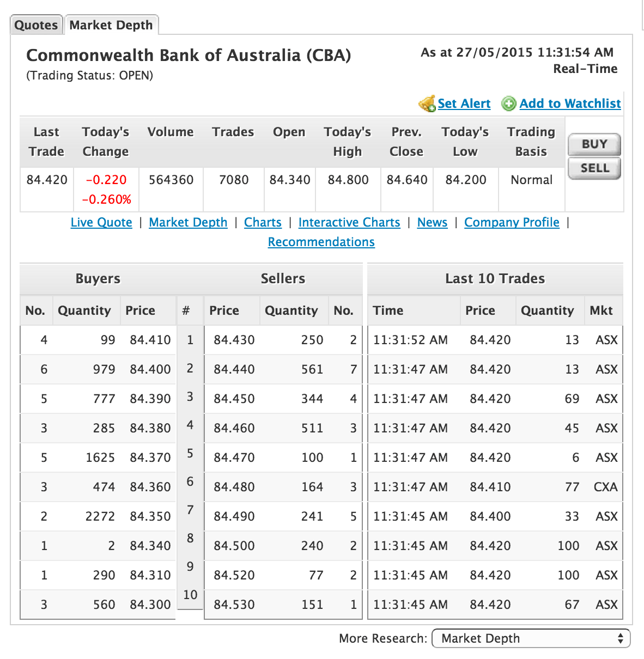This screenshot has height=659, width=644.
Task: Click Today's High value 84.800
Action: (x=348, y=180)
